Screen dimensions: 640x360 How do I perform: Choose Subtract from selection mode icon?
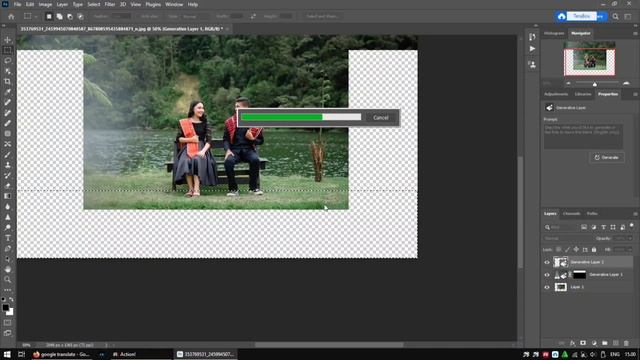pyautogui.click(x=70, y=16)
